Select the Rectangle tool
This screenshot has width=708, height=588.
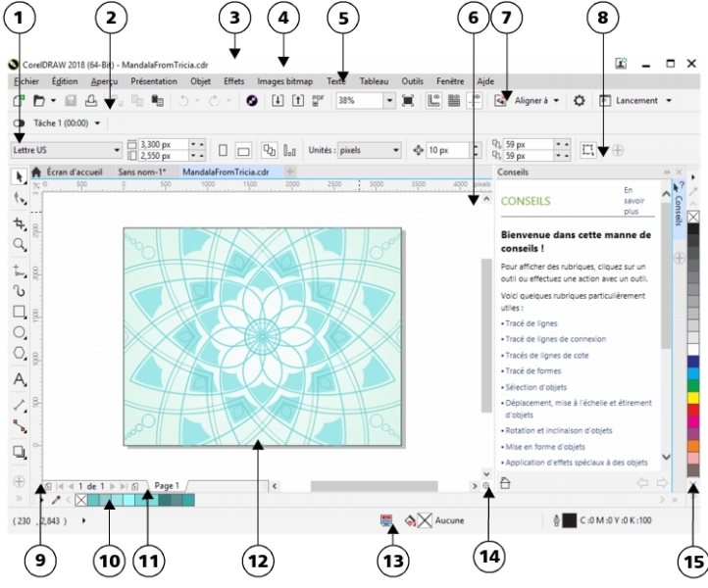click(x=19, y=313)
